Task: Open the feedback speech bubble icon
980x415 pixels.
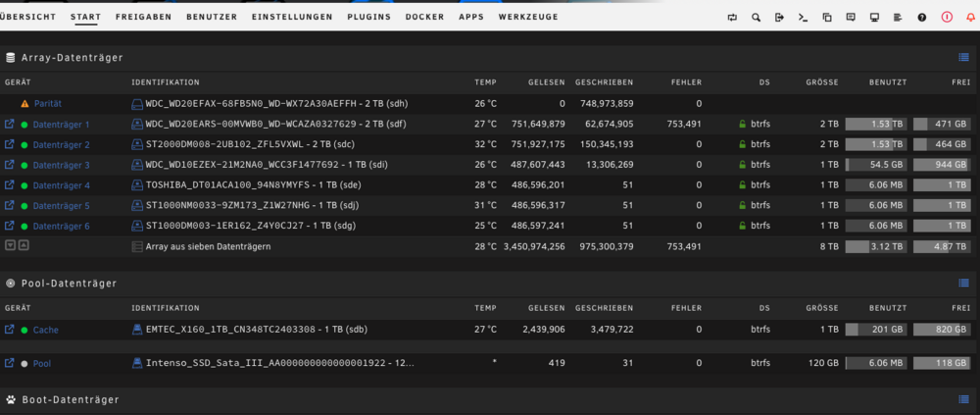Action: [851, 18]
